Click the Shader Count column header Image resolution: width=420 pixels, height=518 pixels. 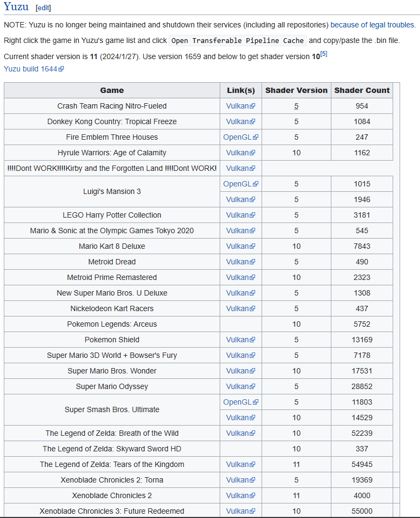pos(362,90)
